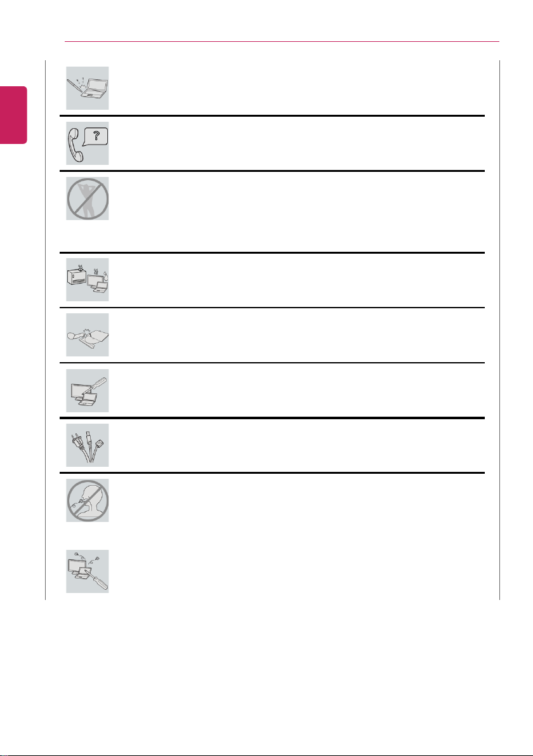Click the separator line below phone icon

272,171
